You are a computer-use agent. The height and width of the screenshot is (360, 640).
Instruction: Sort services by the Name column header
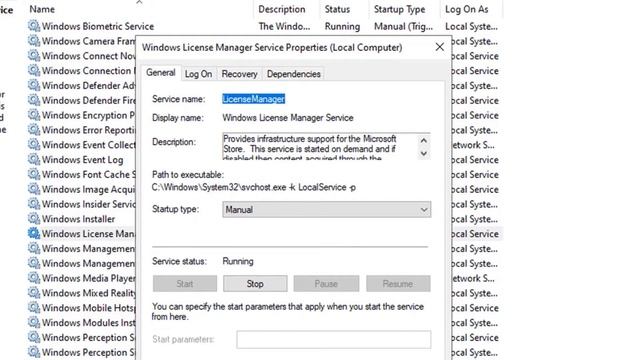[x=42, y=9]
